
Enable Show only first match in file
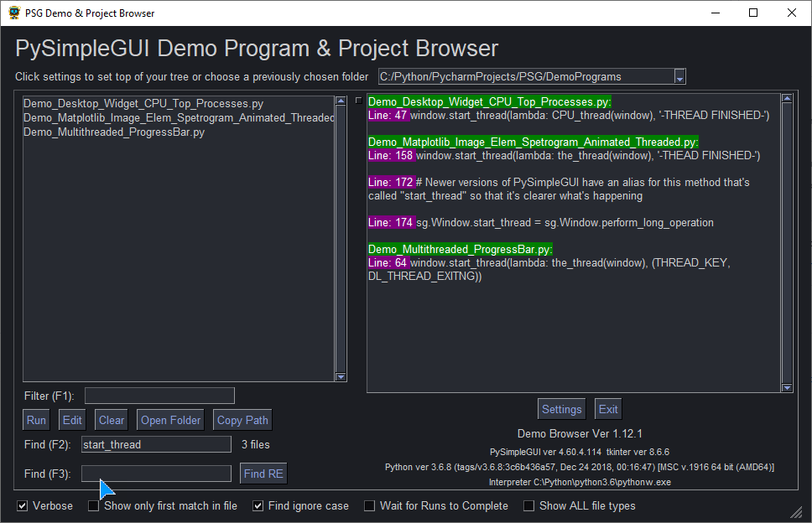pos(93,506)
